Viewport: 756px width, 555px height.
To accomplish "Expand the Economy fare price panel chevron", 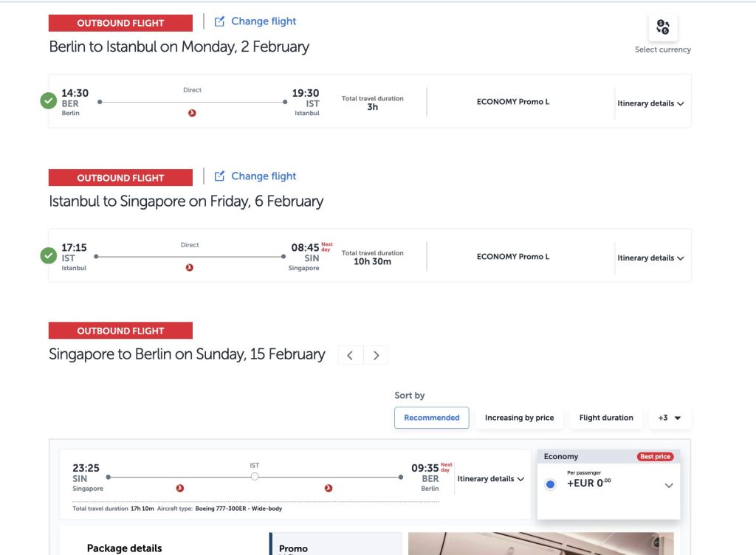I will point(669,486).
